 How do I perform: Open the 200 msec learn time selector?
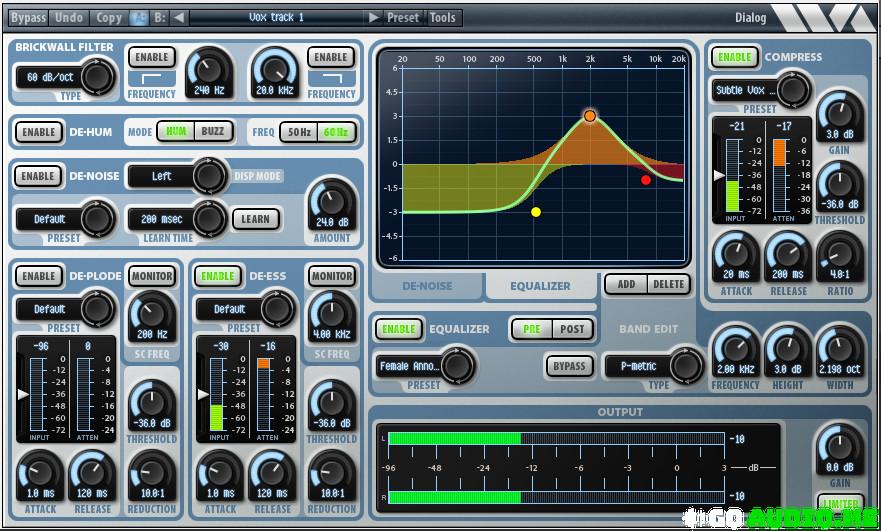point(176,219)
